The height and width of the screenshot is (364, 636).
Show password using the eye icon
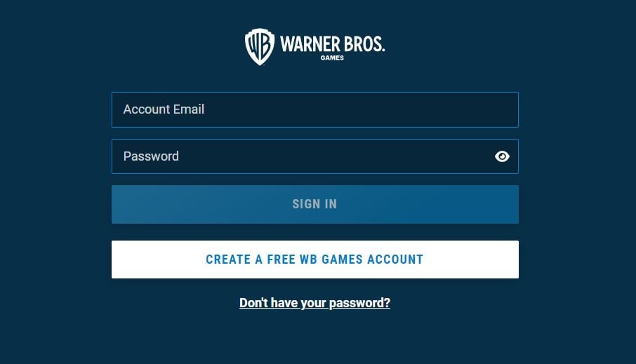pos(502,156)
